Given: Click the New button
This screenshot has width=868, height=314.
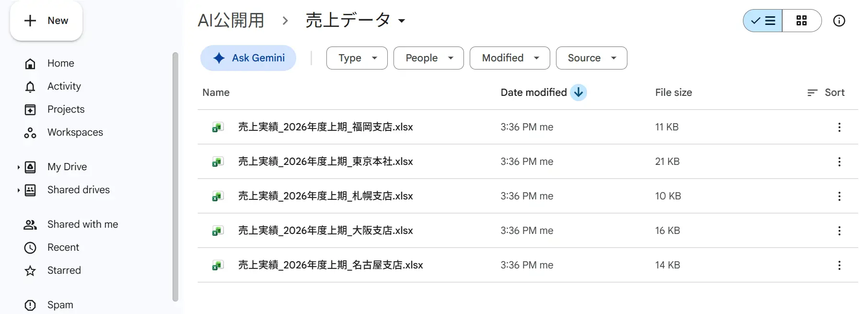Looking at the screenshot, I should point(46,21).
